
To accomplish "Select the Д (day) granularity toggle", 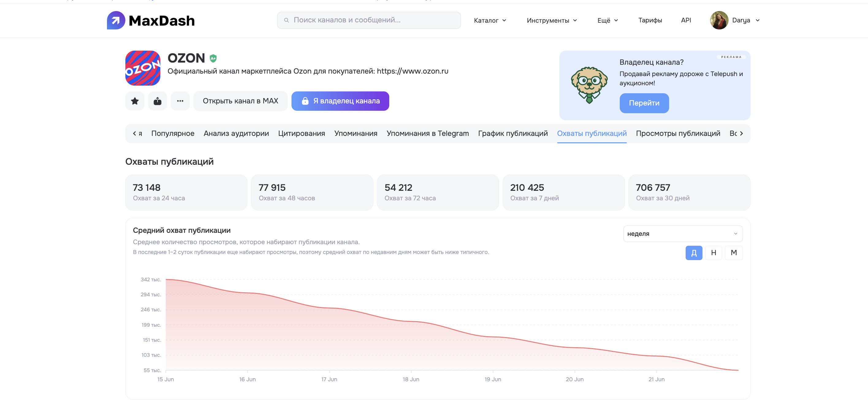I will tap(694, 253).
